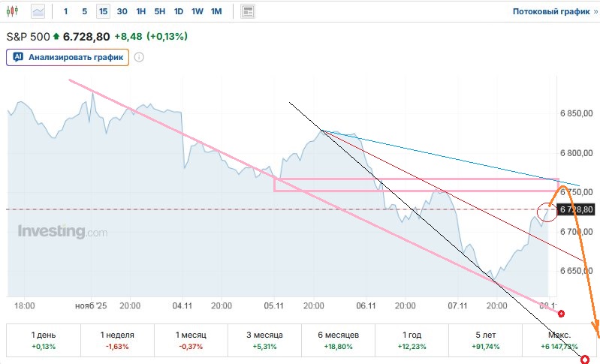The width and height of the screenshot is (600, 364).
Task: Click the green up-arrow next to S&P 500
Action: tap(56, 36)
